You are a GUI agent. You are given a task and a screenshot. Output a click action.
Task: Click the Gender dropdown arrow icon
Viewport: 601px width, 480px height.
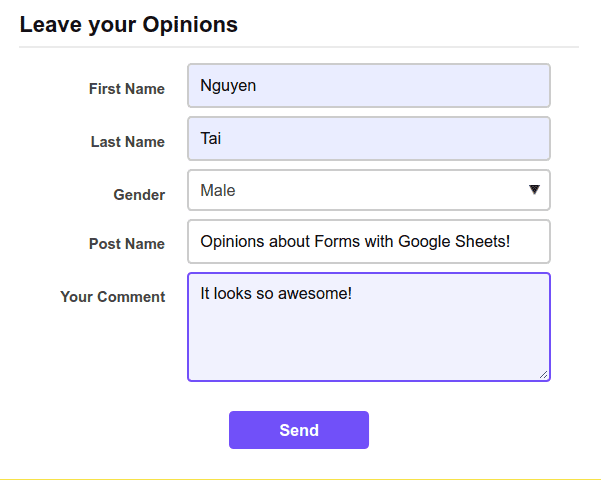tap(534, 189)
